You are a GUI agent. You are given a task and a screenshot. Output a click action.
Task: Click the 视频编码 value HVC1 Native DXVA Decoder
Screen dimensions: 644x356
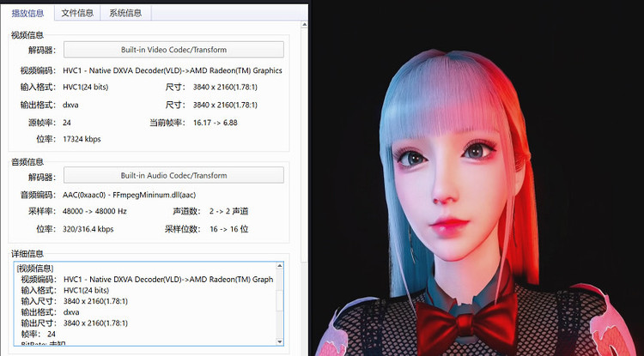pyautogui.click(x=173, y=70)
